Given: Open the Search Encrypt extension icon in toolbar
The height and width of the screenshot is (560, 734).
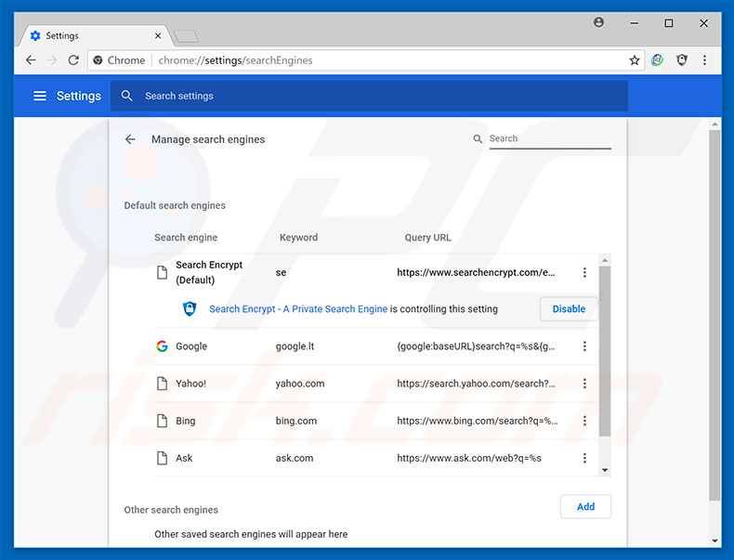Looking at the screenshot, I should [x=657, y=59].
